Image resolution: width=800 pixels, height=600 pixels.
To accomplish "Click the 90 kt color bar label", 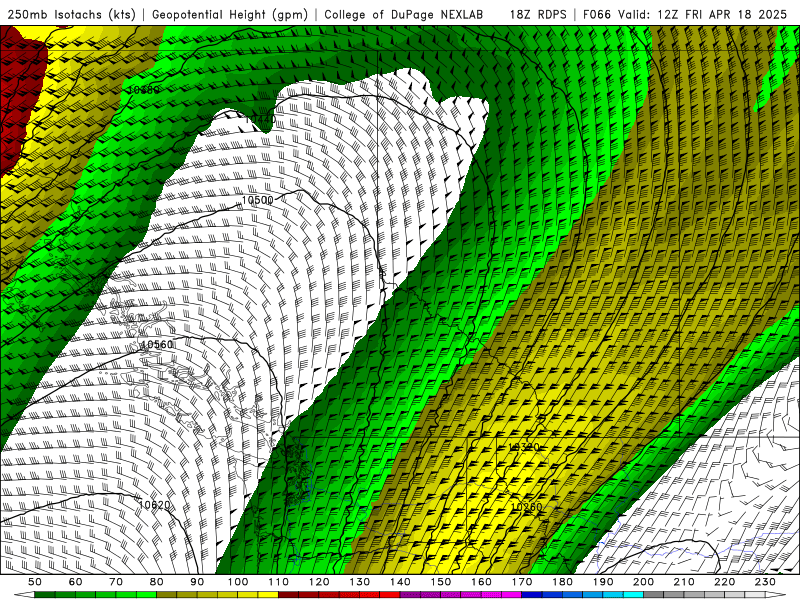I will [197, 582].
